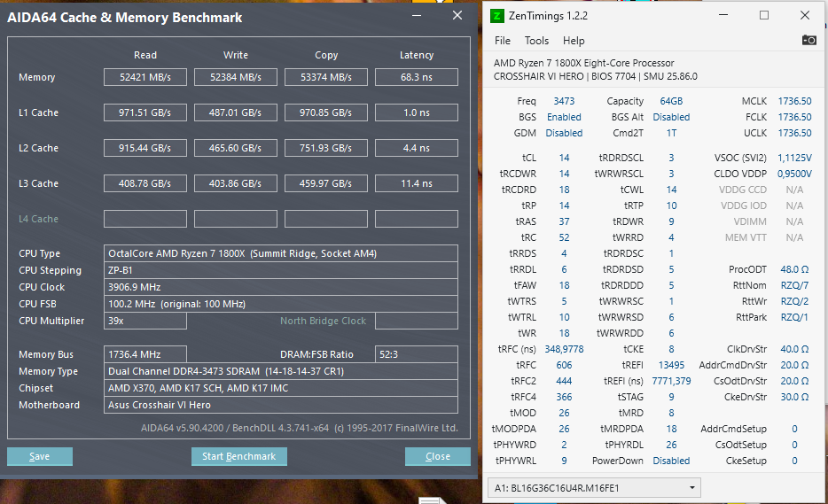Click the GDM Disabled value

[564, 133]
